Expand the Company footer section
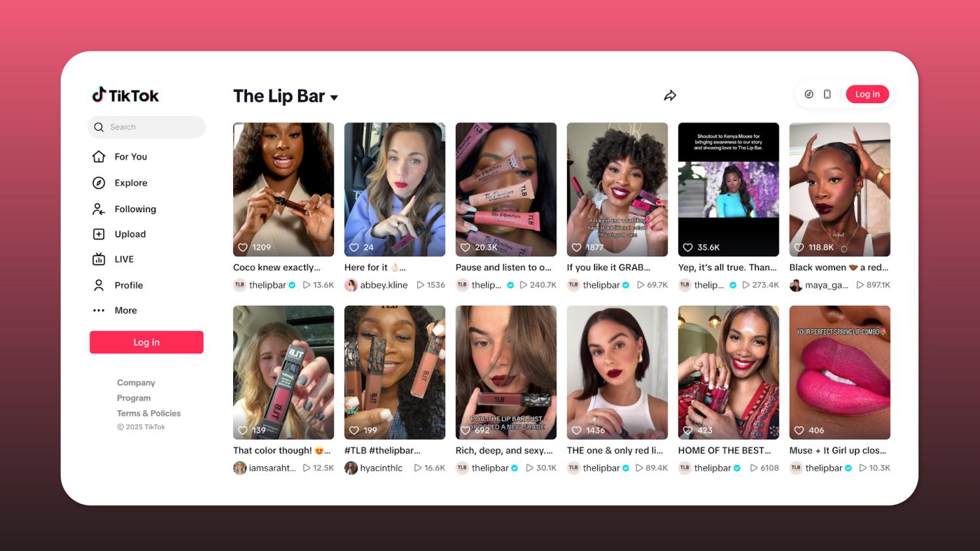This screenshot has height=551, width=980. click(136, 383)
